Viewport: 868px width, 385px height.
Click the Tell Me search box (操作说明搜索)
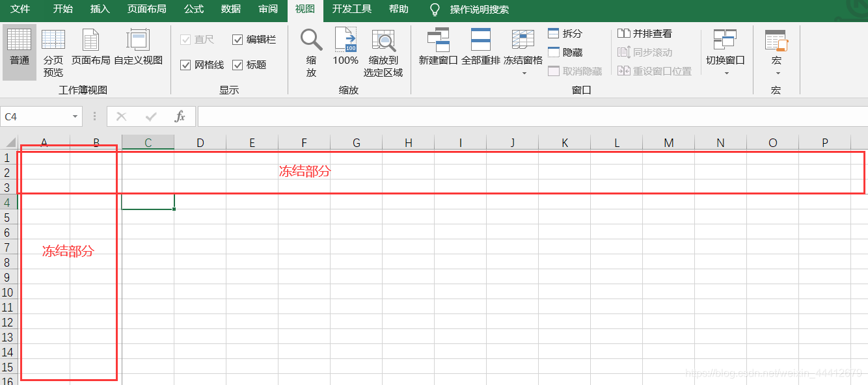click(x=480, y=9)
